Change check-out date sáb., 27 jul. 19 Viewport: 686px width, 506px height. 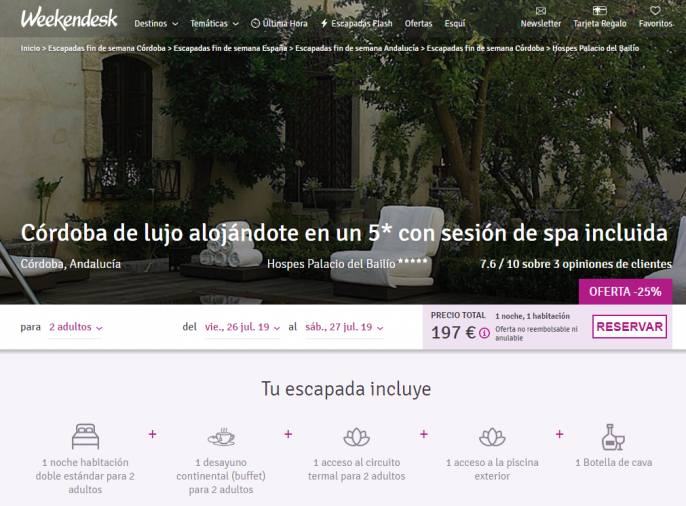coord(342,327)
